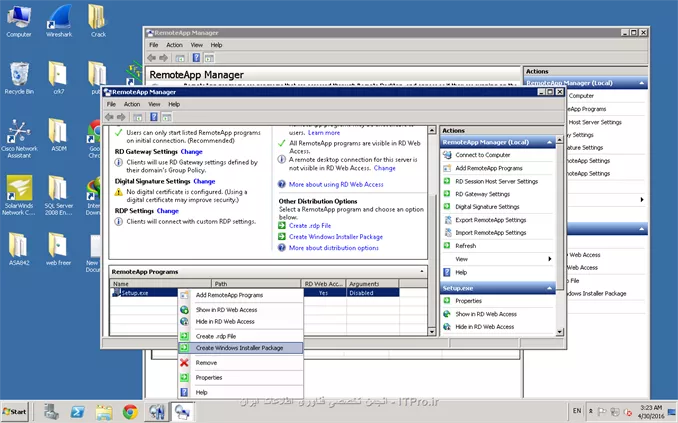Select Setup.exe row in RemoteApp Programs

[x=255, y=293]
